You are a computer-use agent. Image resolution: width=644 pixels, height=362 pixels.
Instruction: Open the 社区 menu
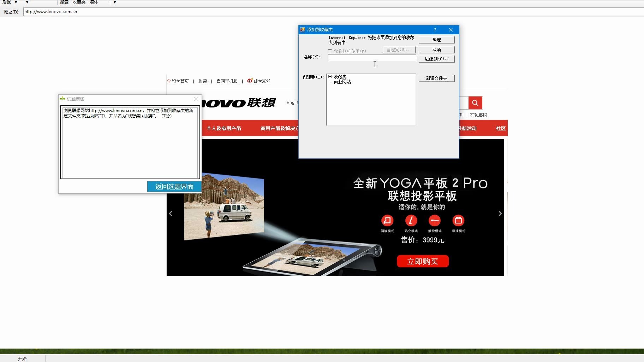click(501, 128)
